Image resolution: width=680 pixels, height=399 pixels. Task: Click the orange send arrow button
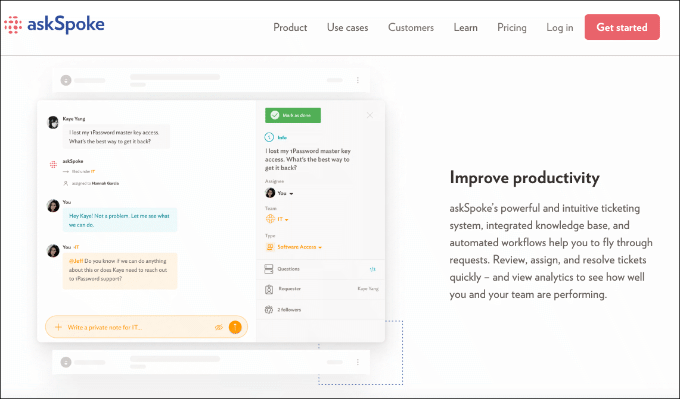pos(235,327)
